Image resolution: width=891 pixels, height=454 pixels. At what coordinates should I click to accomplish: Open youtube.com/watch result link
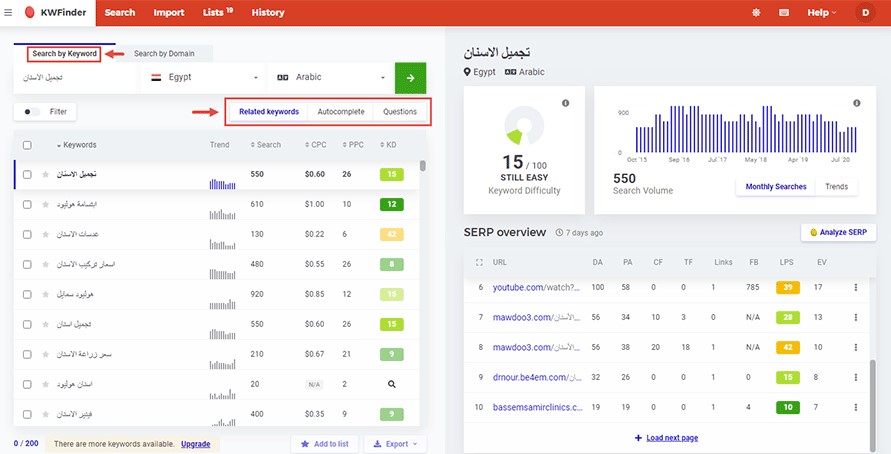click(536, 288)
